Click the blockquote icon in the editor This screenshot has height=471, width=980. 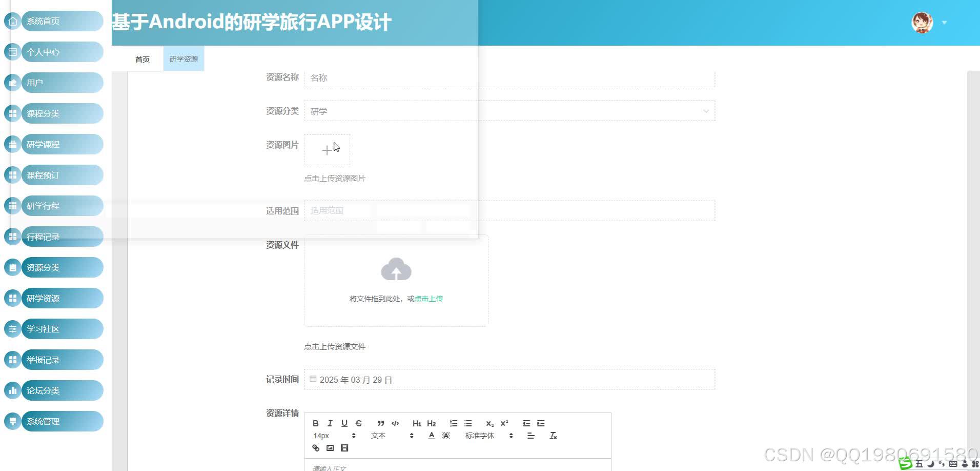pos(380,423)
